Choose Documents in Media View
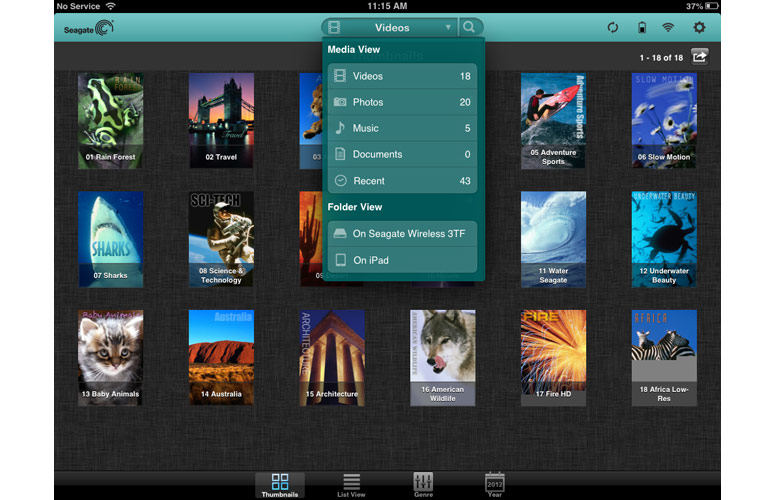The width and height of the screenshot is (775, 500). (402, 155)
